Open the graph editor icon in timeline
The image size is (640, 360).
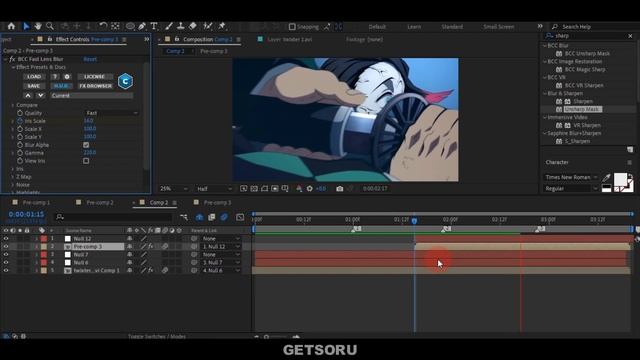tap(240, 217)
